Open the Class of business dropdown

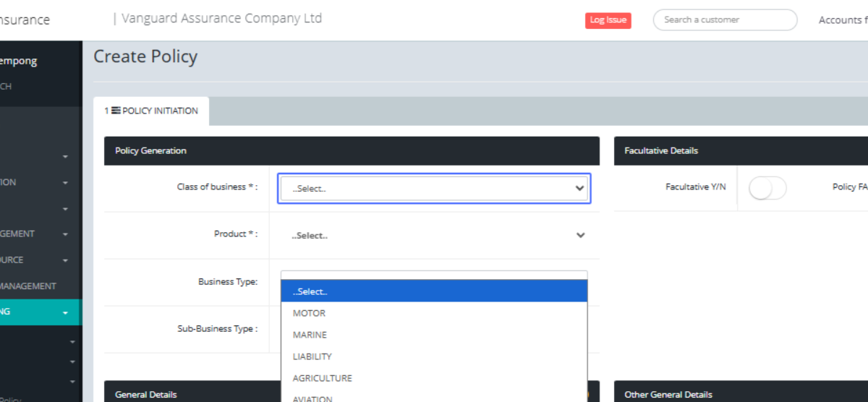coord(434,188)
